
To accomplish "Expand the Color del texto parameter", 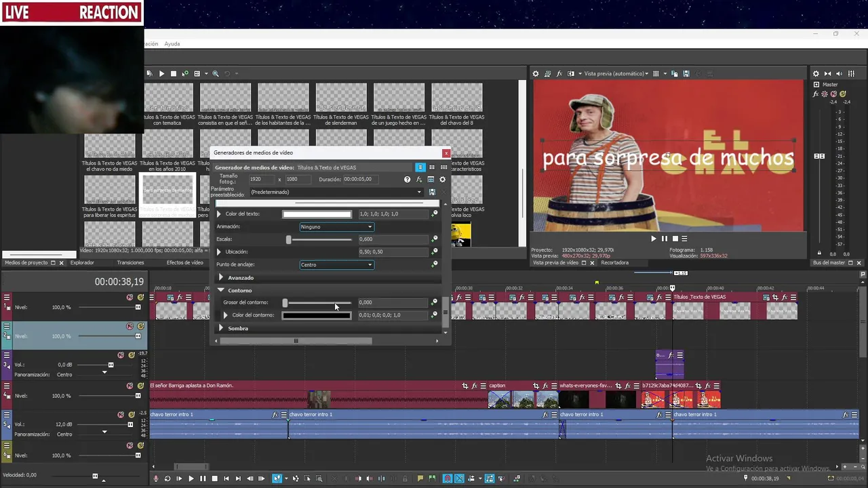I will [x=218, y=214].
